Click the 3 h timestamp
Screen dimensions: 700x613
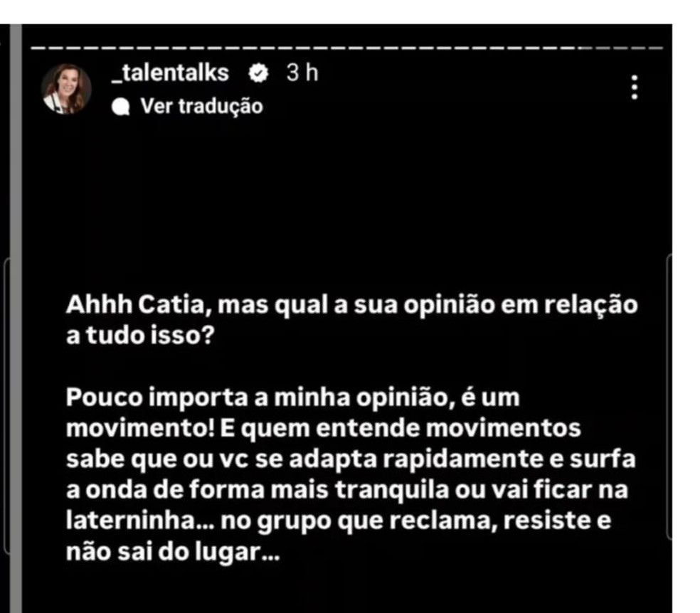click(x=302, y=73)
